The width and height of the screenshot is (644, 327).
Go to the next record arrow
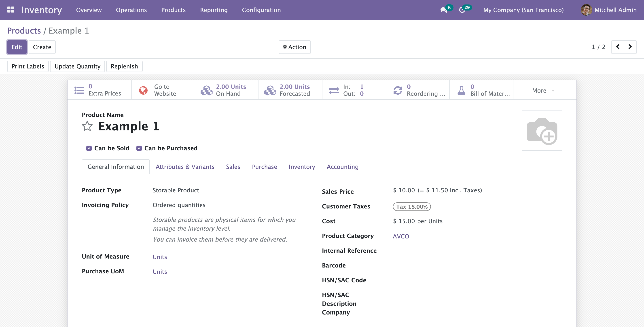630,47
